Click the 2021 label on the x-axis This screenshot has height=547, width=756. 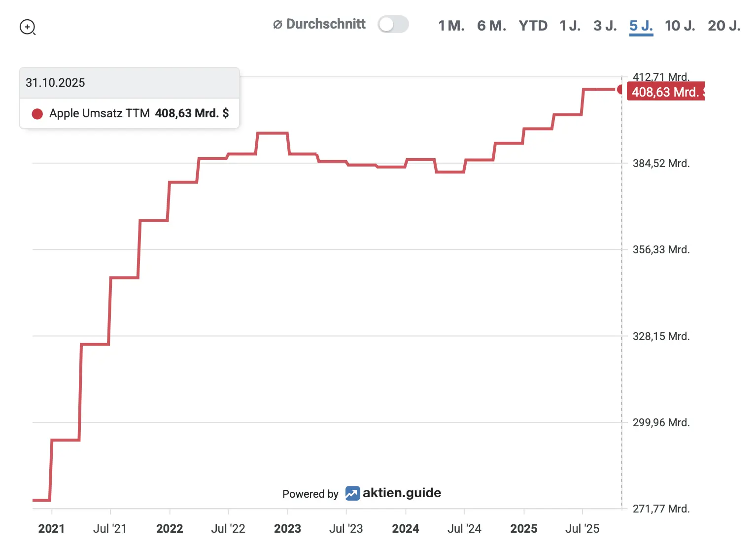51,528
